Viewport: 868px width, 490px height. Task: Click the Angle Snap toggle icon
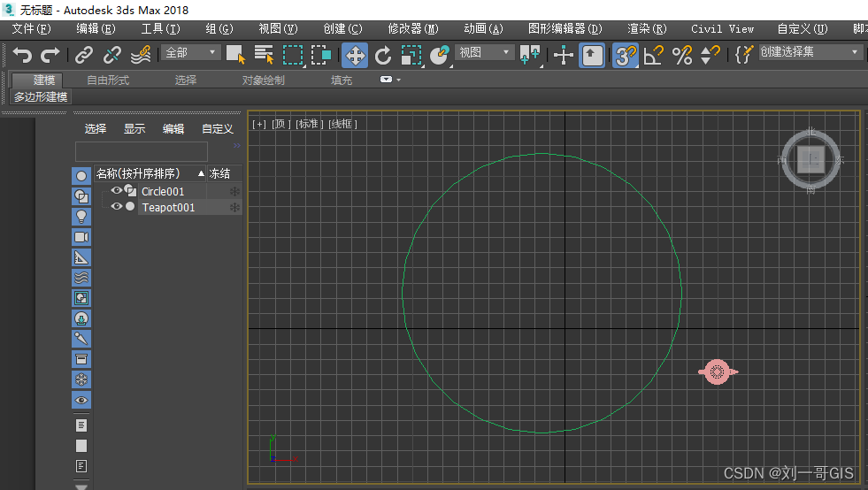(x=654, y=56)
